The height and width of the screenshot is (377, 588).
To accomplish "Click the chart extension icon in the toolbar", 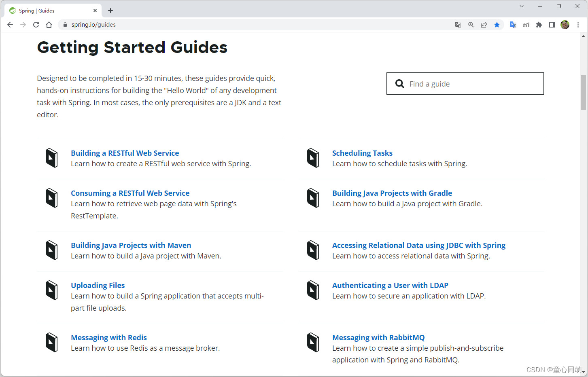I will 526,25.
